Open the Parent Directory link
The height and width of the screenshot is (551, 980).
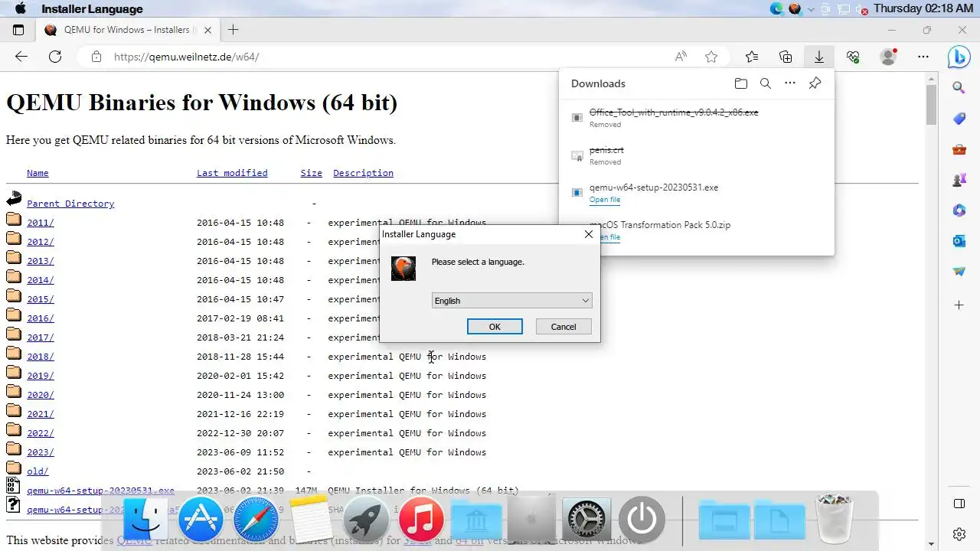70,204
